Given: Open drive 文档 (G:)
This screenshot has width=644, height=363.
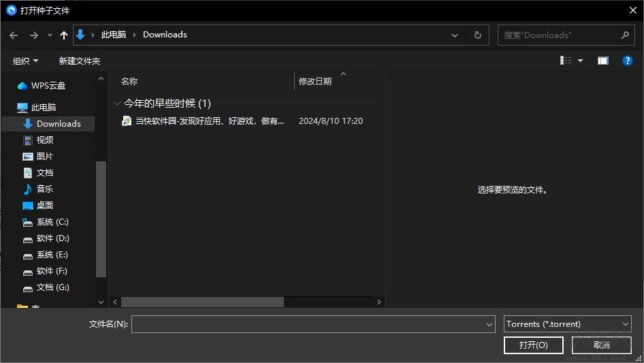Looking at the screenshot, I should coord(52,287).
